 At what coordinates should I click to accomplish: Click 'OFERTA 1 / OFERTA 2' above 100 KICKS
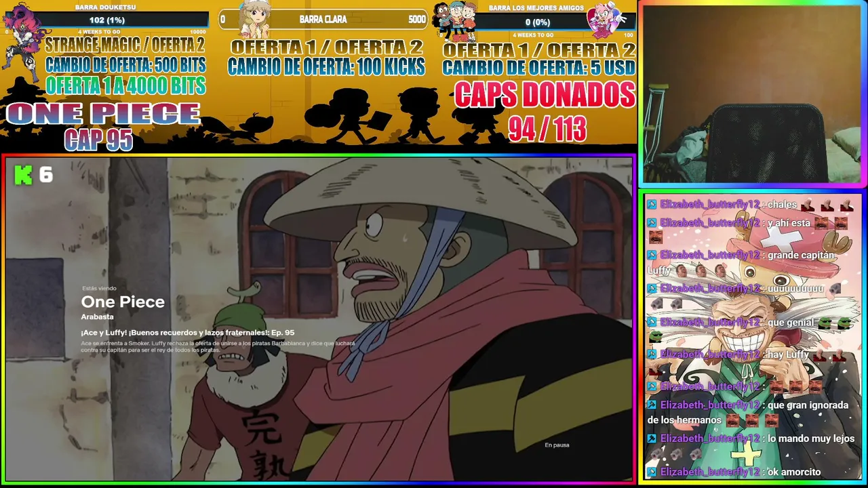[326, 47]
